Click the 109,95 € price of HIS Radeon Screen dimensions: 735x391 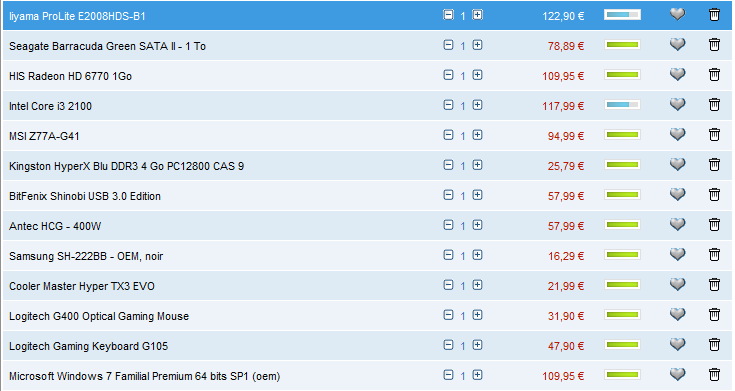click(563, 76)
